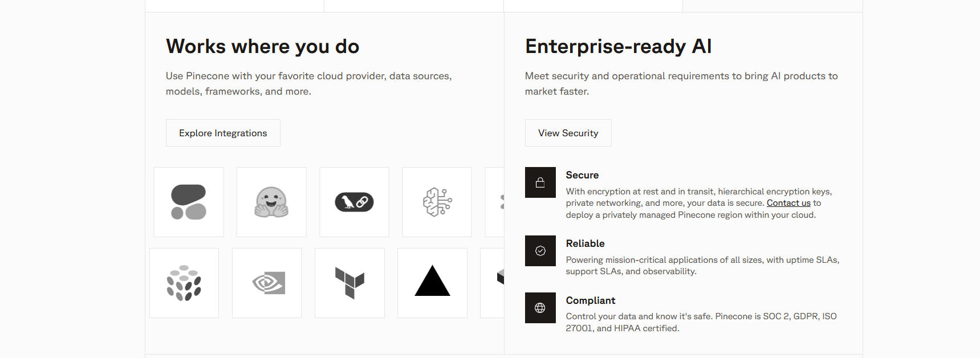The image size is (980, 358).
Task: Click the globe icon beside Compliant
Action: click(x=540, y=308)
